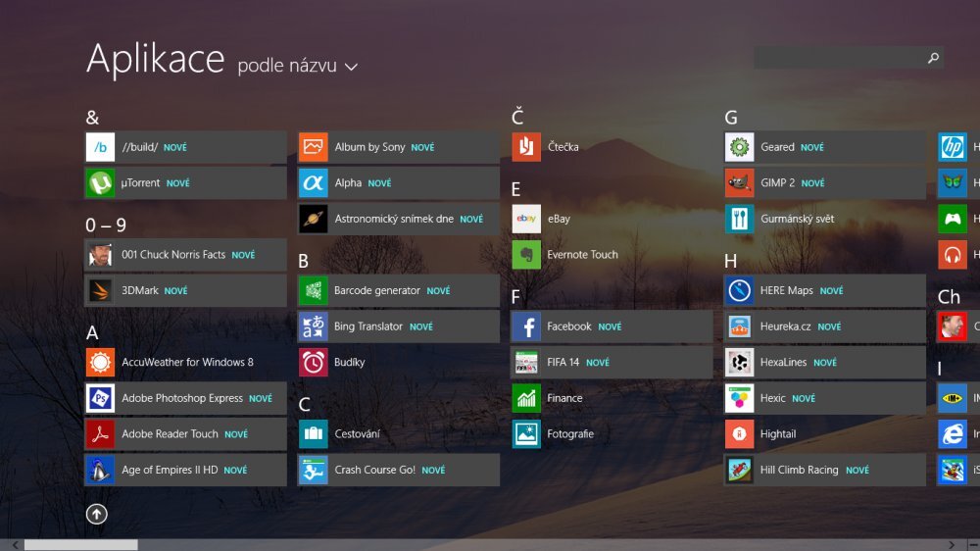Open the headphones app icon
The height and width of the screenshot is (551, 980).
(953, 255)
